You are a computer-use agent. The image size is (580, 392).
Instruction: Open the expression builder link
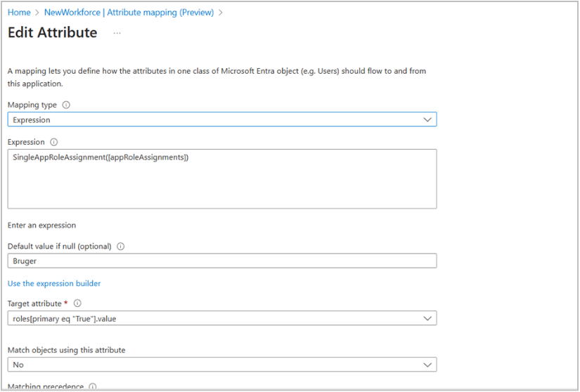point(54,284)
